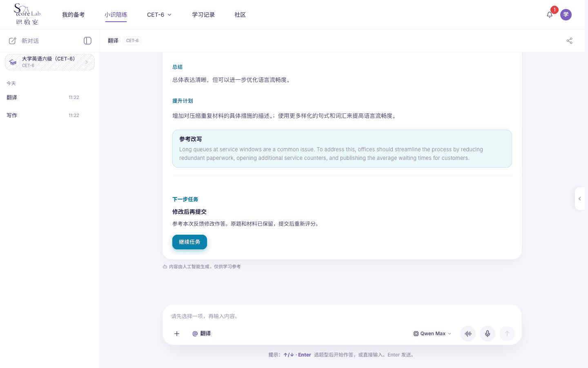
Task: Open the purple user avatar menu
Action: [566, 15]
